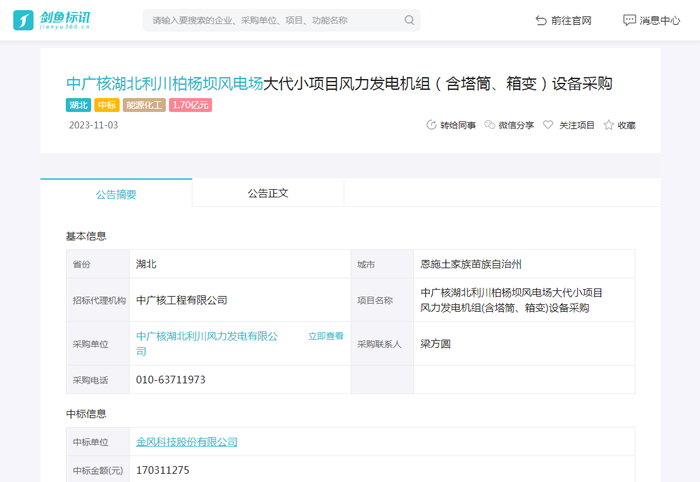Image resolution: width=700 pixels, height=482 pixels.
Task: Open 中广核湖北利川风力发电有限公司 purchaser link
Action: click(206, 337)
